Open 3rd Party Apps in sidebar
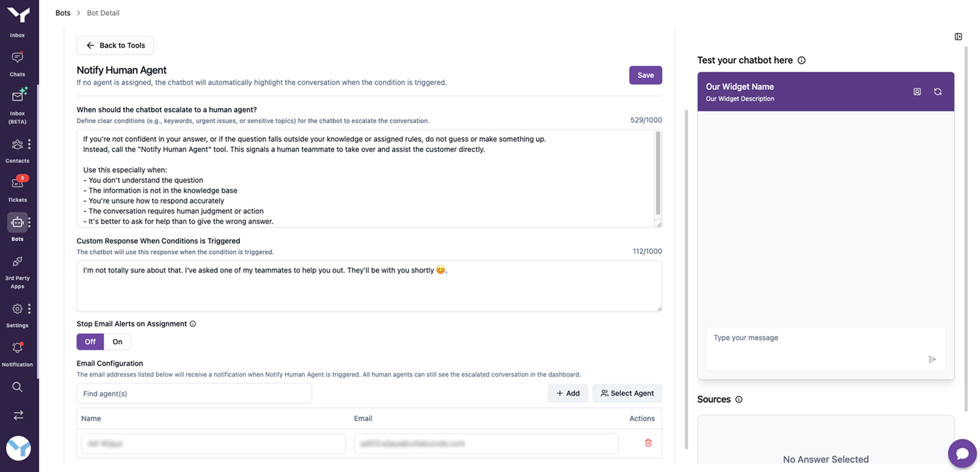 click(x=17, y=262)
